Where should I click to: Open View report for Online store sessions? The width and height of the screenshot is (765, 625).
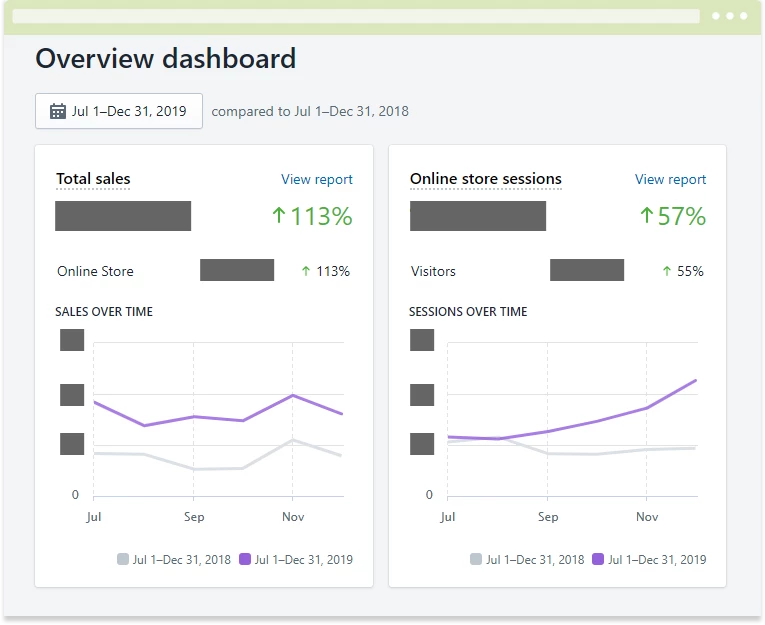670,180
